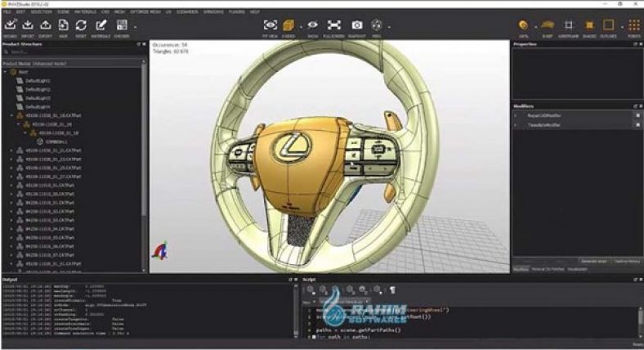644x350 pixels.
Task: Toggle Shaded display mode
Action: click(589, 25)
